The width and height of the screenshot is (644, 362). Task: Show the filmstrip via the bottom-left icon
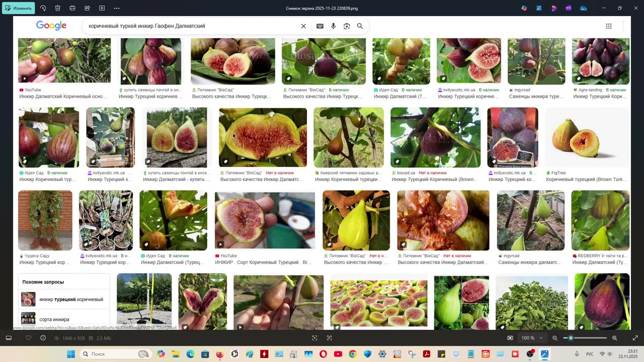[x=9, y=338]
